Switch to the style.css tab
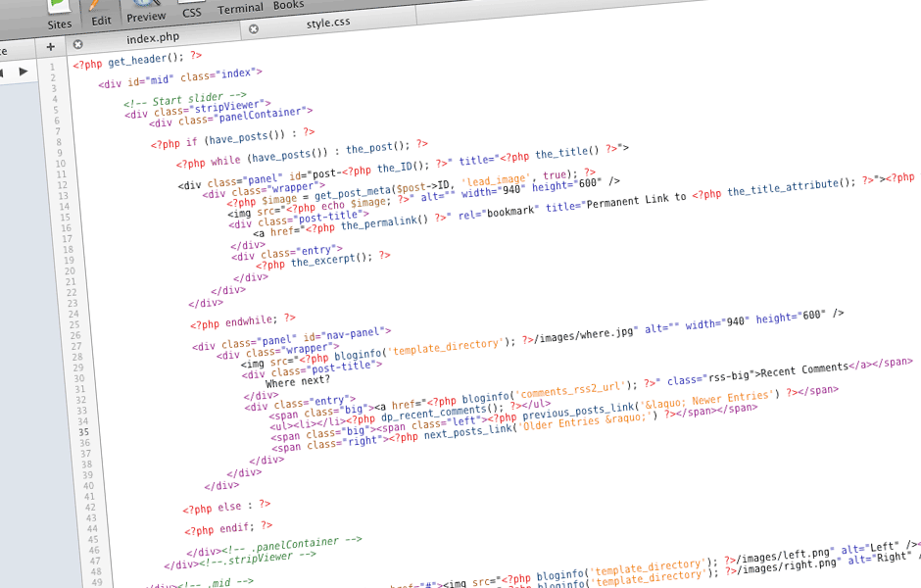Viewport: 921px width, 588px height. 328,23
